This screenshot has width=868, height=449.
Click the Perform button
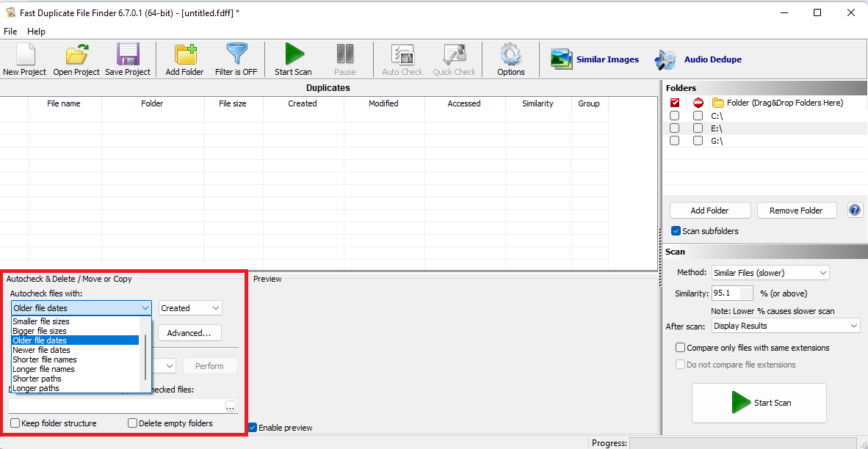pos(210,366)
